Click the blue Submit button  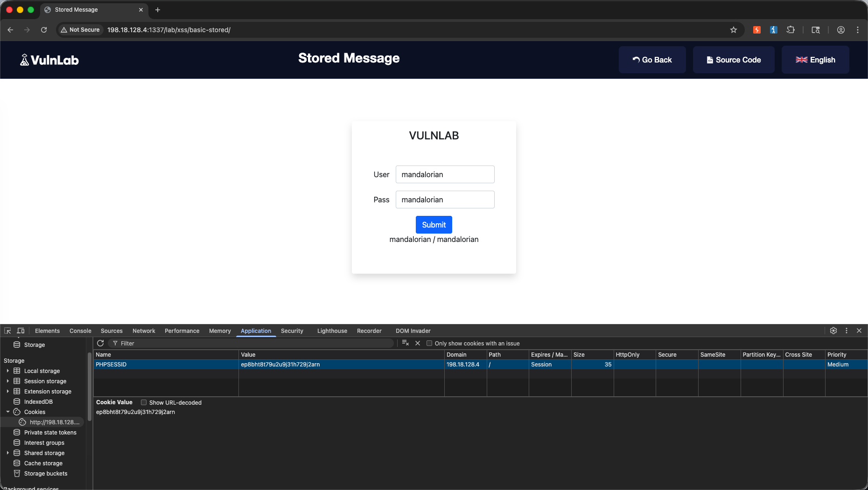[434, 225]
